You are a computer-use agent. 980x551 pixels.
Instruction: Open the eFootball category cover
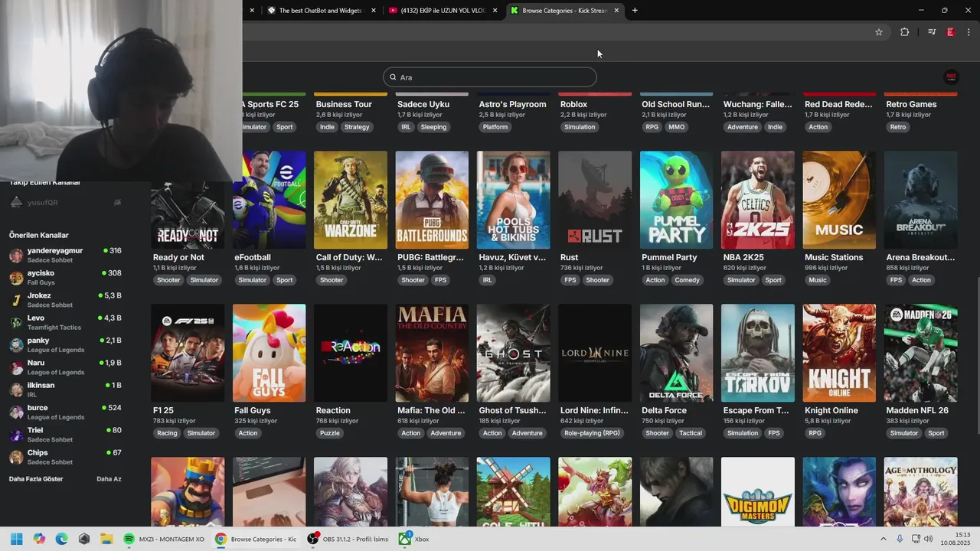click(269, 200)
